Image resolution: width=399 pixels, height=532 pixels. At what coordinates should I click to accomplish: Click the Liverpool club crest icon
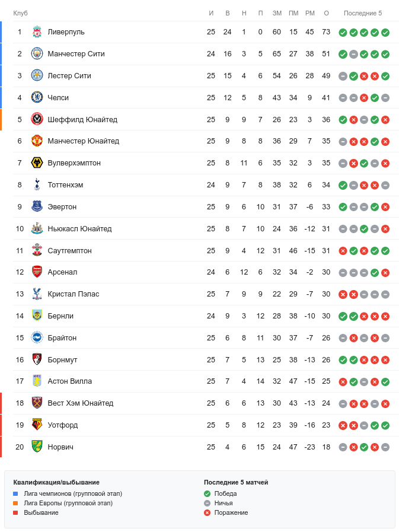tap(37, 32)
